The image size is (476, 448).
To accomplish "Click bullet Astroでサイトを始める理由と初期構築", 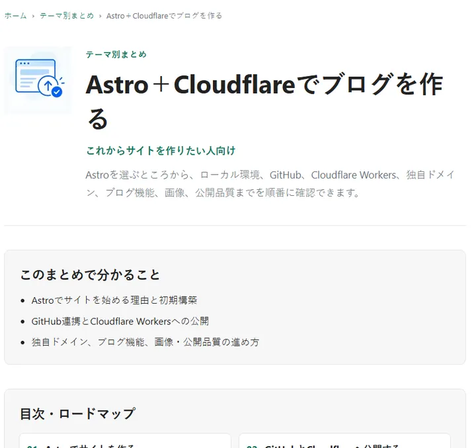I will [x=114, y=300].
